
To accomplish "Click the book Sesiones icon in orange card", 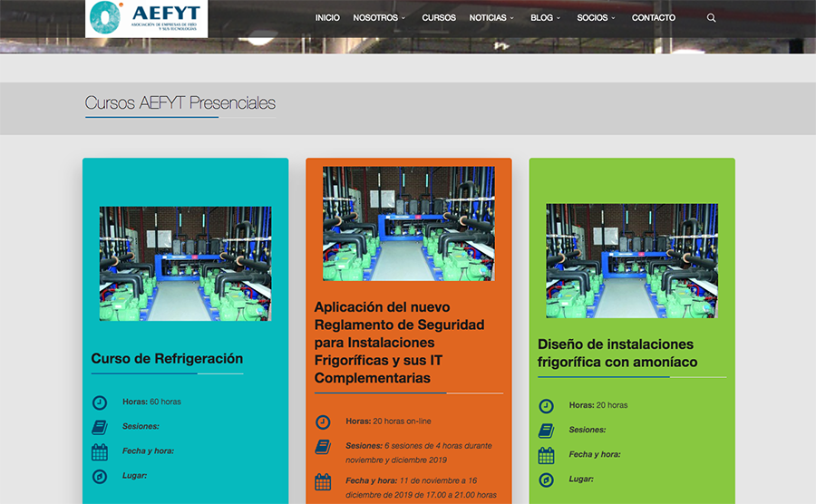I will coord(323,447).
